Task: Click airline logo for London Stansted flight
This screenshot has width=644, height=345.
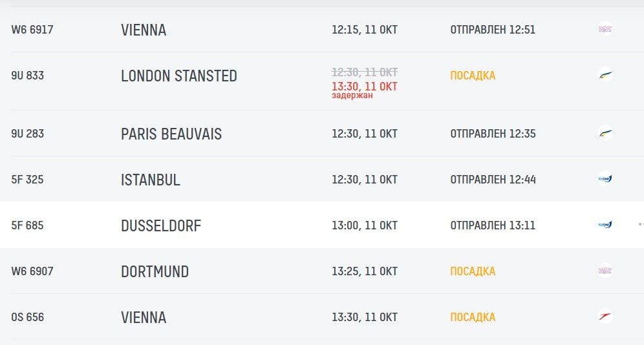Action: [x=605, y=75]
